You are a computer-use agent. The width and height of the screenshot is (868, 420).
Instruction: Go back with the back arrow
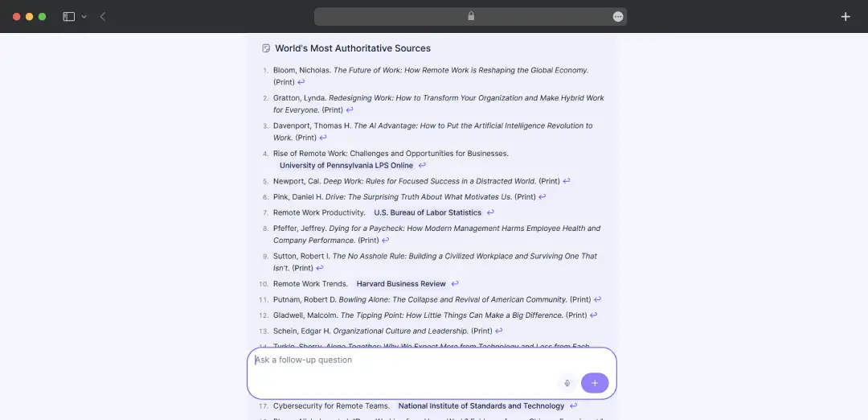(x=103, y=17)
